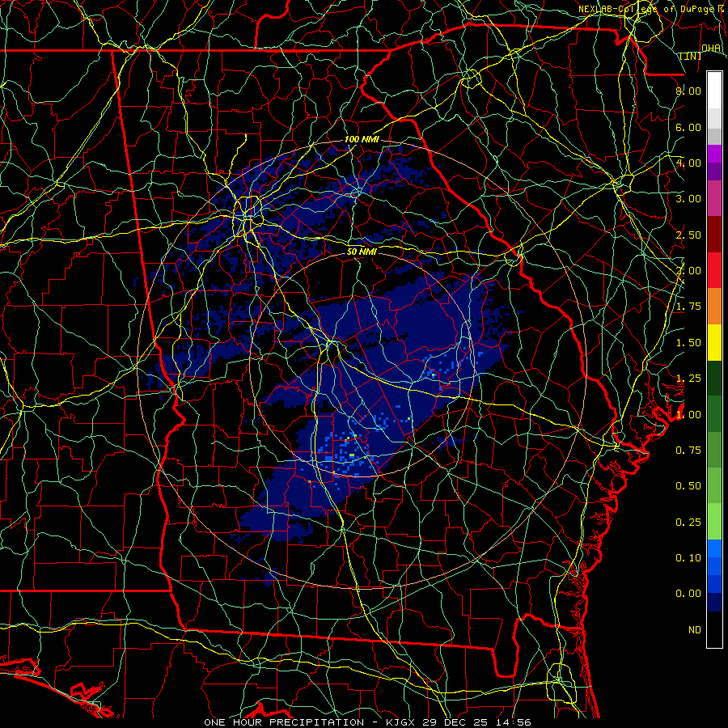Select the pink legend swatch
This screenshot has width=728, height=728.
pos(714,199)
